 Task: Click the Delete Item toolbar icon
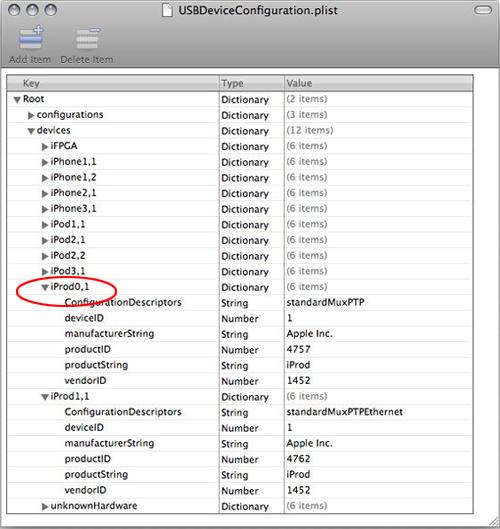(87, 38)
